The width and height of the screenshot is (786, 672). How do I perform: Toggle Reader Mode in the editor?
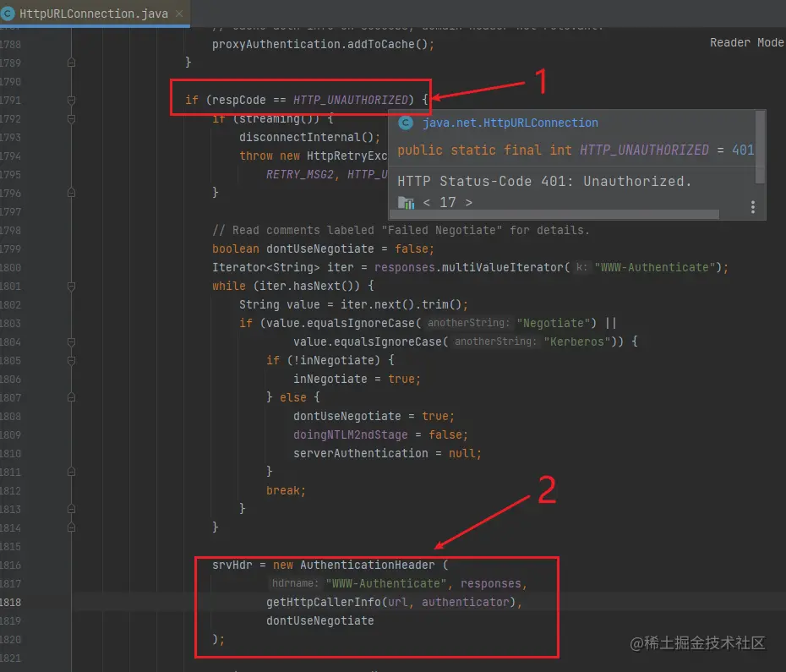point(746,42)
